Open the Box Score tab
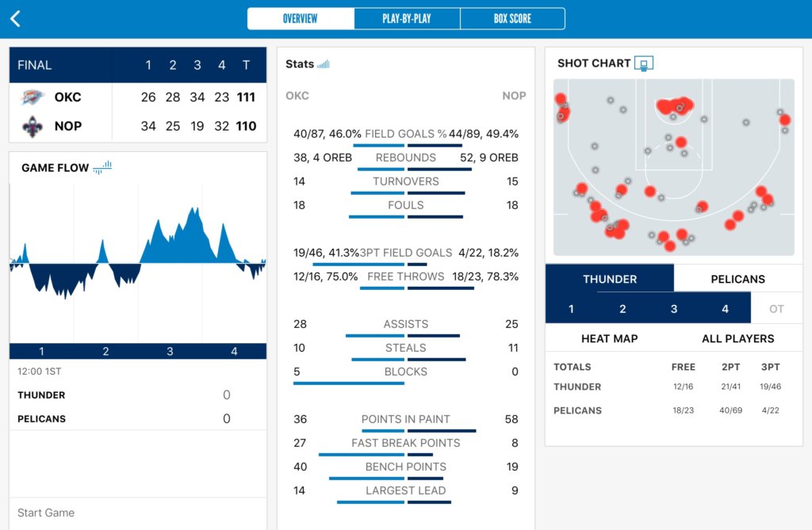 click(x=512, y=19)
